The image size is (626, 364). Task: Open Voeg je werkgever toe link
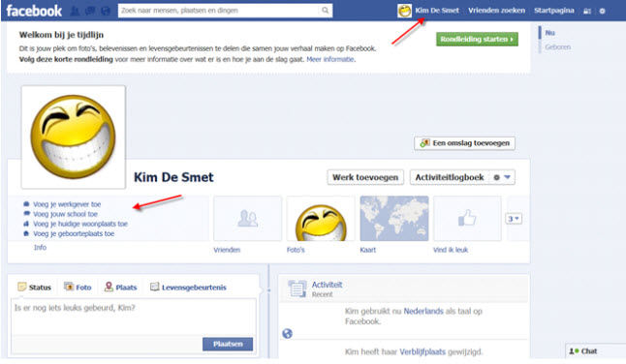point(67,204)
